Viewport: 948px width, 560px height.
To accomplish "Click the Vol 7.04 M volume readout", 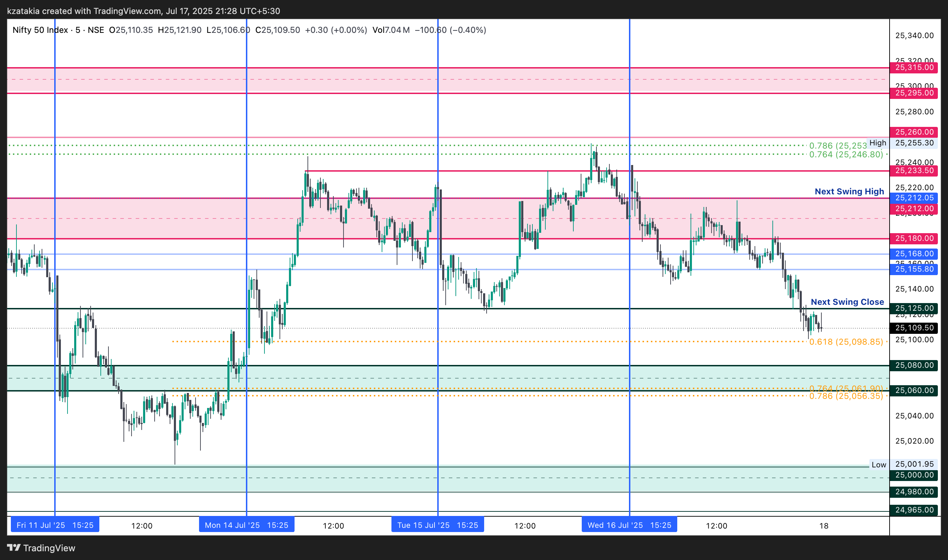I will tap(391, 30).
